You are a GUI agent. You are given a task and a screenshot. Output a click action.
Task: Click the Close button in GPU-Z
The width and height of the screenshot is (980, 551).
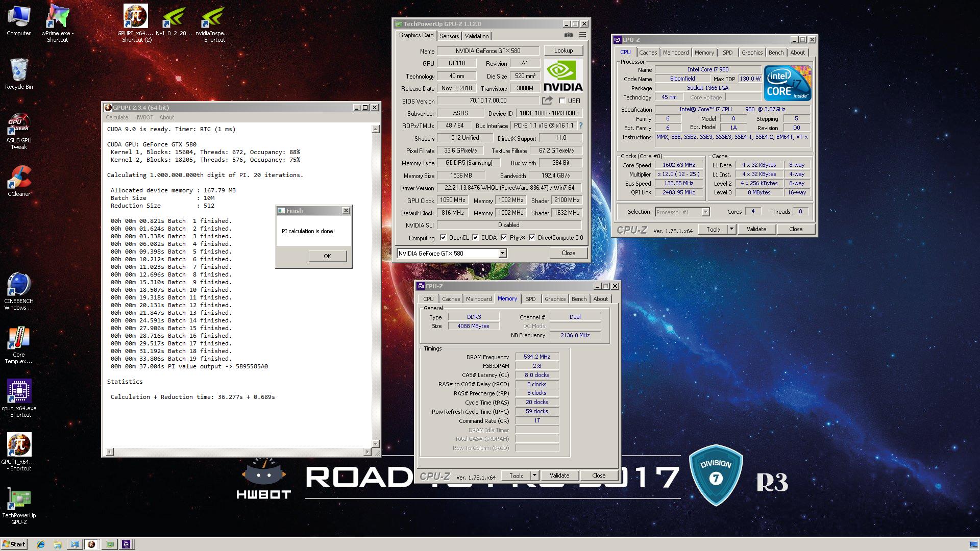(569, 253)
